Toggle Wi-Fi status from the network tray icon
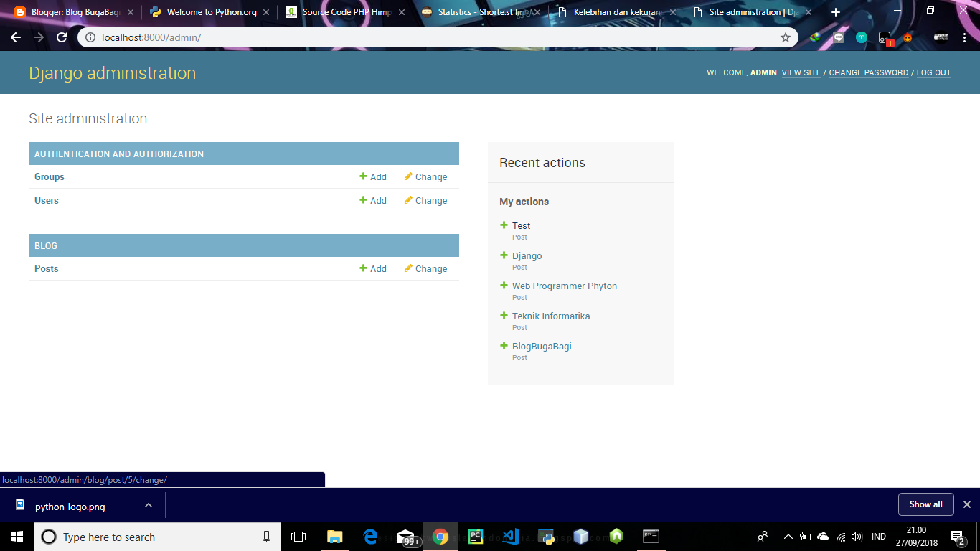 click(x=841, y=537)
